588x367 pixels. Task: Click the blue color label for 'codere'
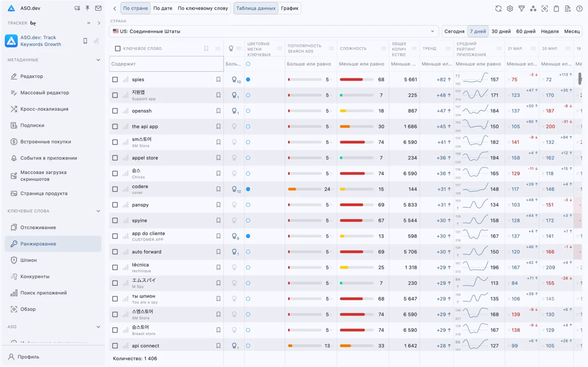[248, 189]
